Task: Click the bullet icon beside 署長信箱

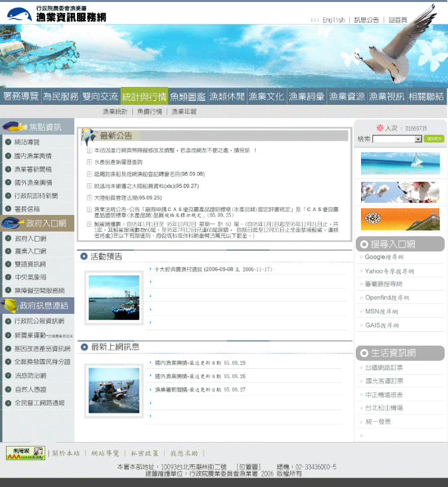Action: click(x=8, y=209)
